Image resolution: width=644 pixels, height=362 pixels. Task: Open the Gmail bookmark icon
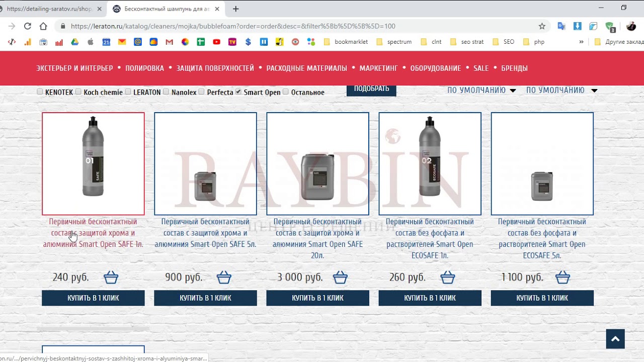(x=169, y=42)
